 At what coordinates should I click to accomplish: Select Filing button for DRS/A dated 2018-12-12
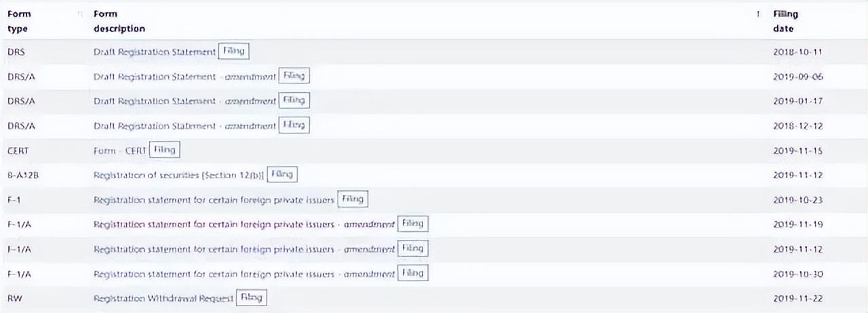(294, 125)
